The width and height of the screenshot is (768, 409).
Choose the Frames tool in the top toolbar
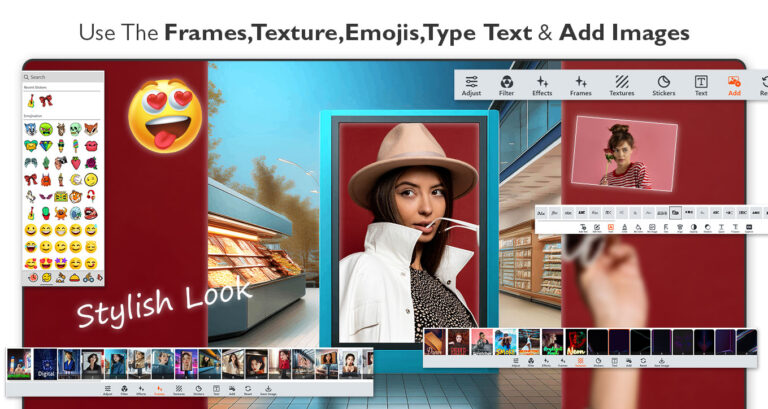click(581, 85)
